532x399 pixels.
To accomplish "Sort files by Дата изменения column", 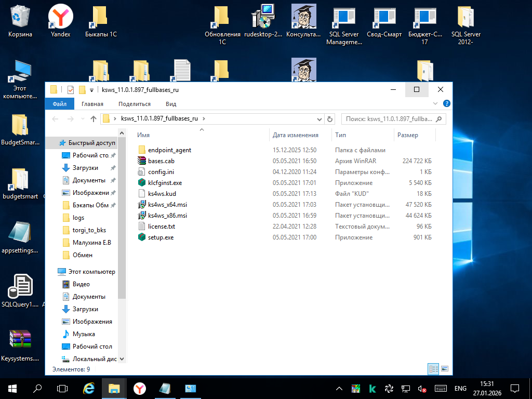I will pos(296,135).
